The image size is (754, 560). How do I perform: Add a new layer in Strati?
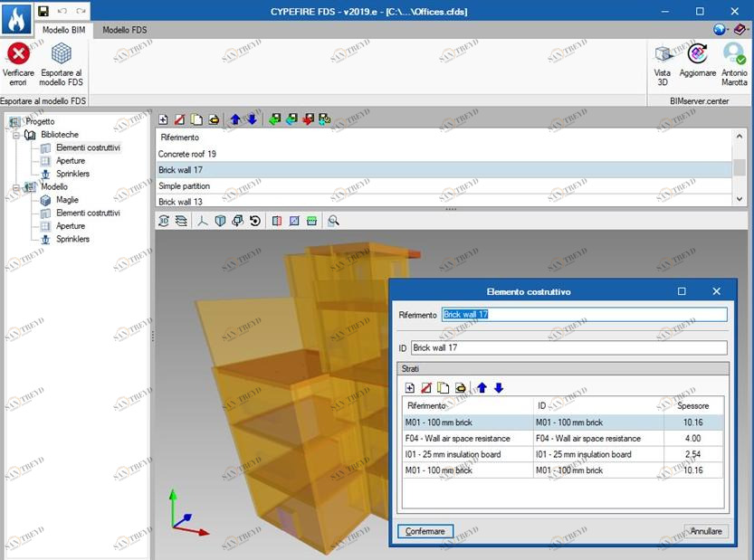pyautogui.click(x=412, y=387)
